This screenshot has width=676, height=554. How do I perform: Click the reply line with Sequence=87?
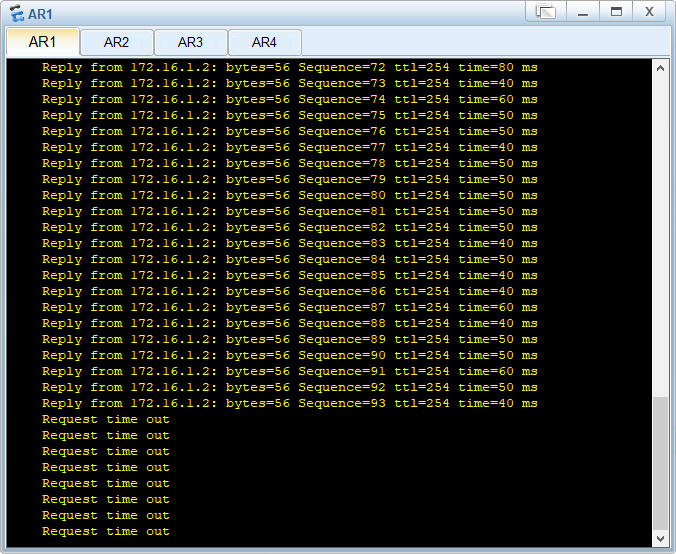click(290, 307)
